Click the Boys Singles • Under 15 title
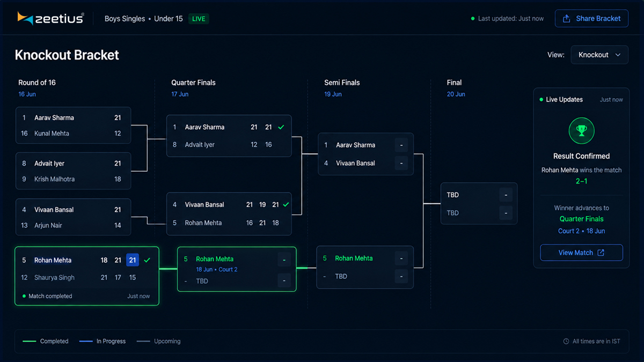This screenshot has height=362, width=644. (143, 19)
